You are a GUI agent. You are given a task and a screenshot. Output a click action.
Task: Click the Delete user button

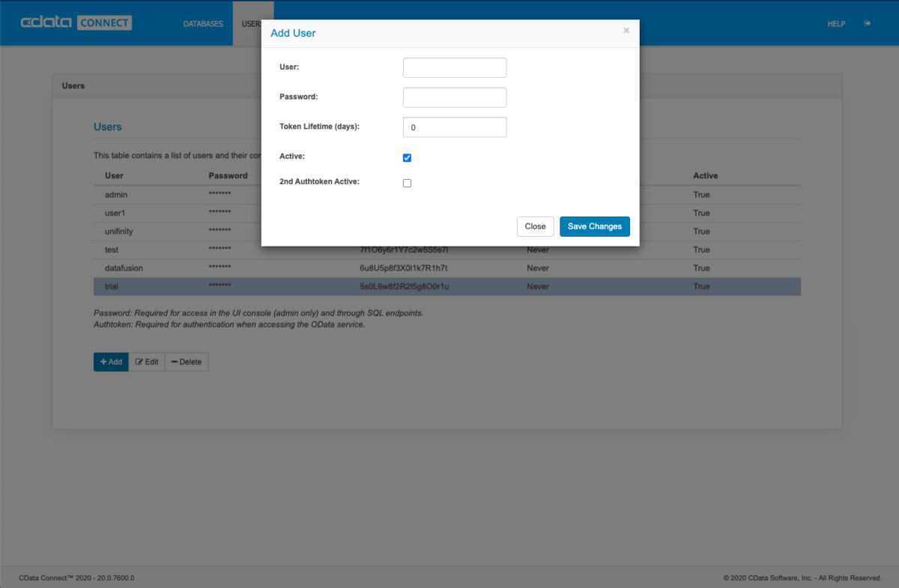[x=187, y=362]
